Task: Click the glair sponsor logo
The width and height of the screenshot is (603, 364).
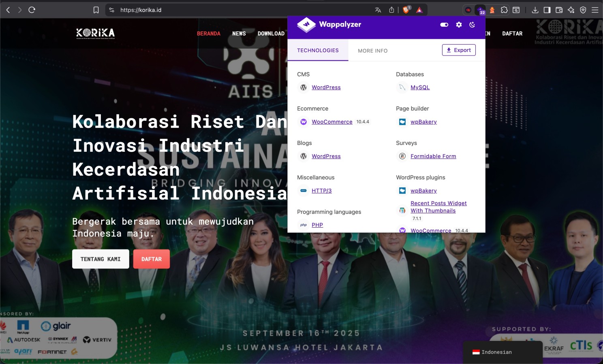Action: tap(56, 326)
